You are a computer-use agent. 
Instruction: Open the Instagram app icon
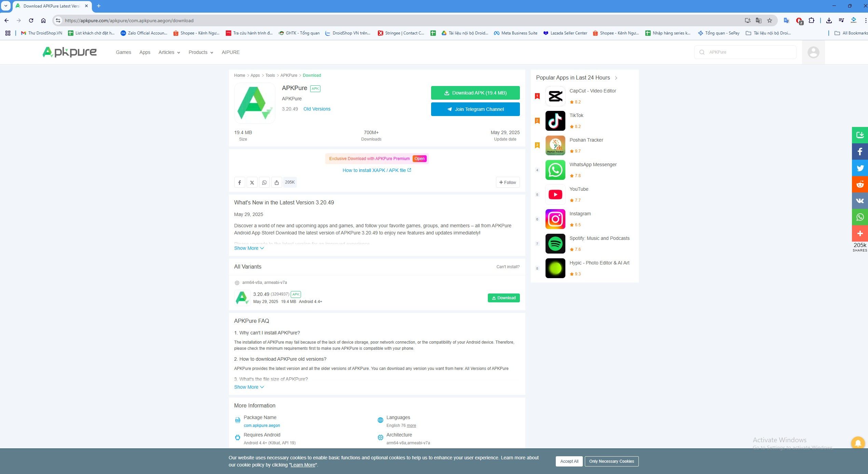coord(555,219)
